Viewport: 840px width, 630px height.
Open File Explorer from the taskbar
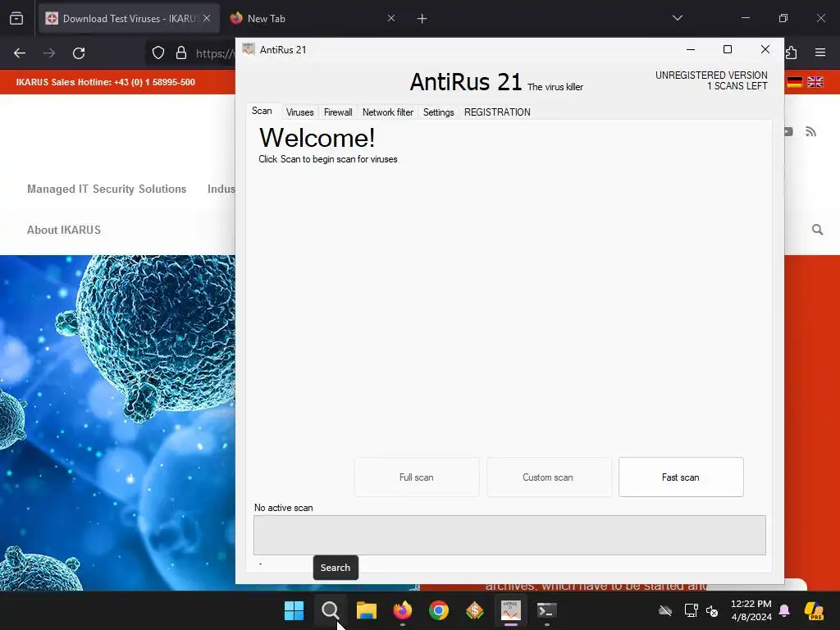pyautogui.click(x=367, y=610)
